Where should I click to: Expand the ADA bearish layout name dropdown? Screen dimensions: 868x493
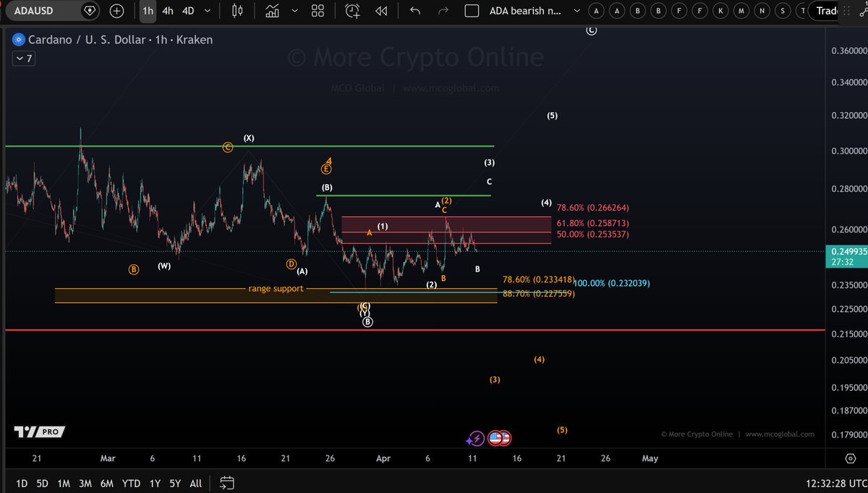[x=576, y=11]
